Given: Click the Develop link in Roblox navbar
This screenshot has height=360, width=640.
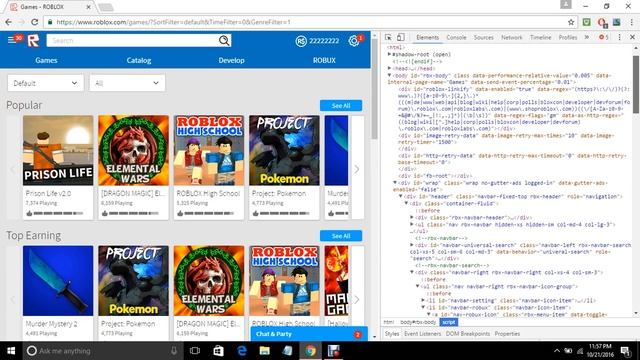Looking at the screenshot, I should click(231, 60).
